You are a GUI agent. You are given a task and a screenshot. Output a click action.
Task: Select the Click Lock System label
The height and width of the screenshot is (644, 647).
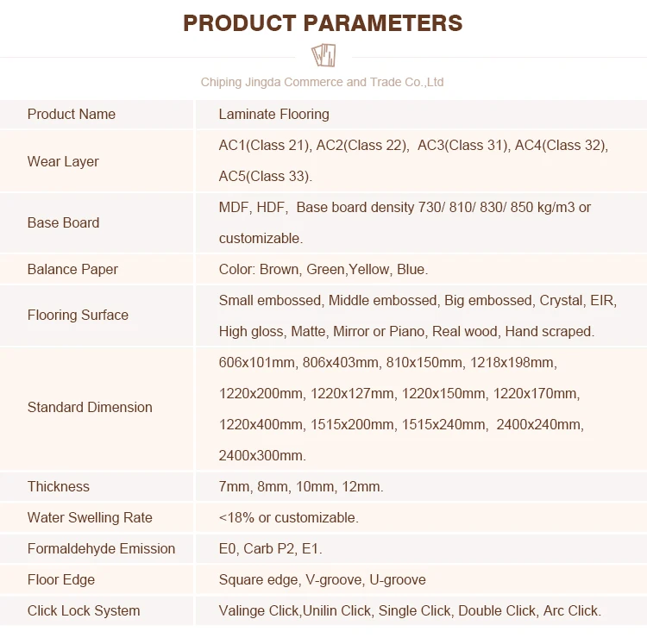pyautogui.click(x=84, y=610)
